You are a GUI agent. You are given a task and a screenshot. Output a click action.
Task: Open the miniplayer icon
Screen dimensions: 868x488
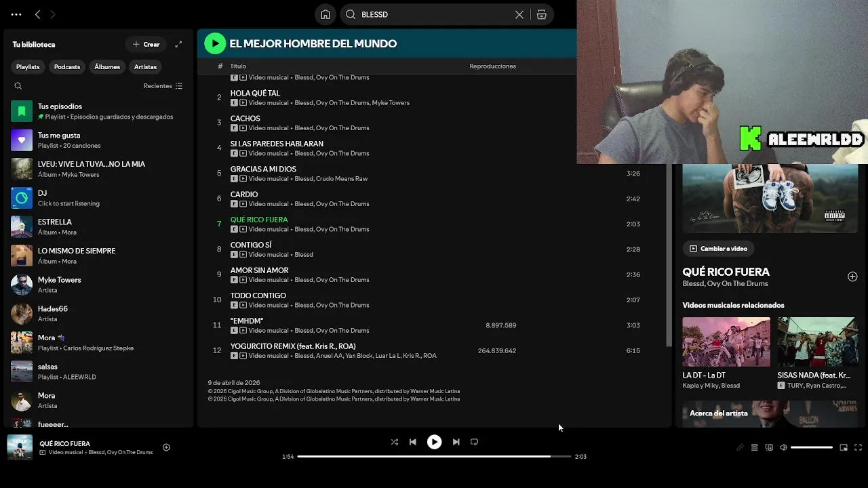(844, 447)
